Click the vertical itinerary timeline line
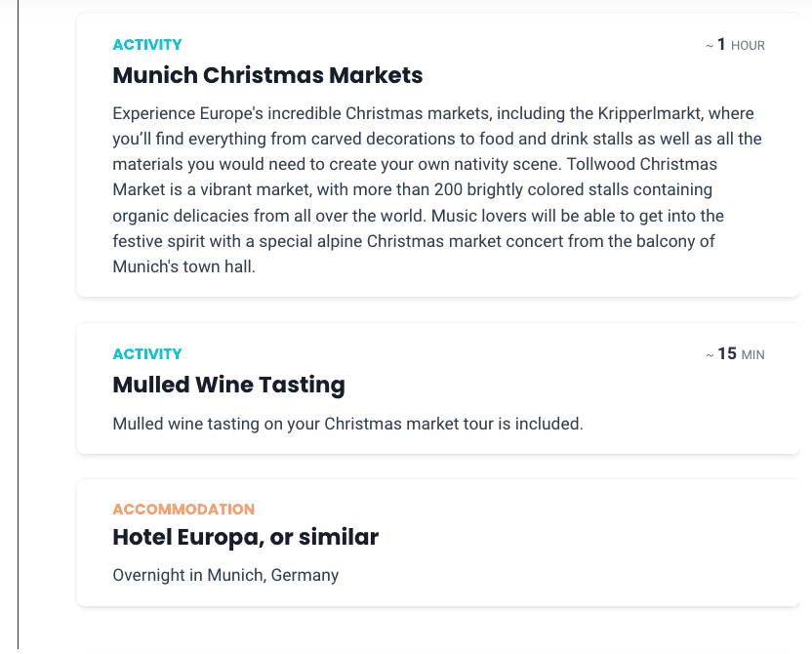812x654 pixels. pyautogui.click(x=19, y=324)
